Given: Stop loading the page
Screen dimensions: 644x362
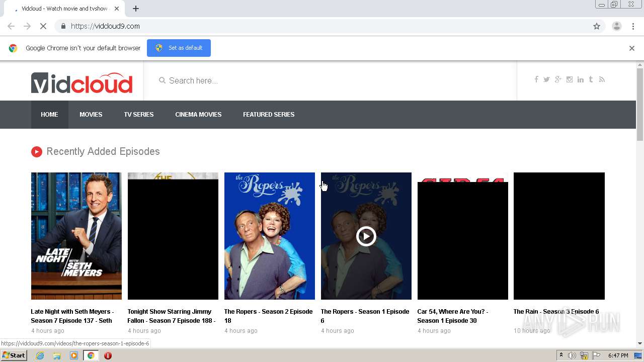Looking at the screenshot, I should [x=43, y=26].
